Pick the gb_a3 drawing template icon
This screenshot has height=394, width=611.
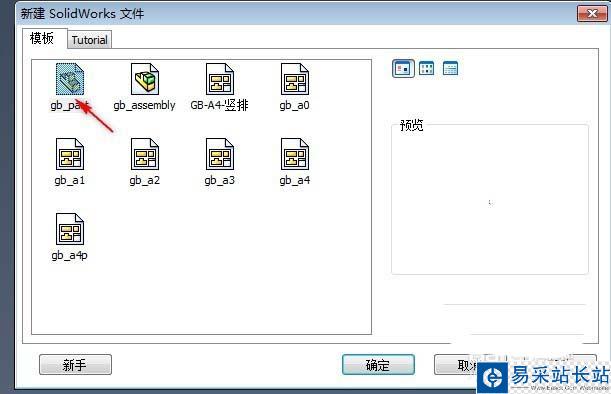219,154
